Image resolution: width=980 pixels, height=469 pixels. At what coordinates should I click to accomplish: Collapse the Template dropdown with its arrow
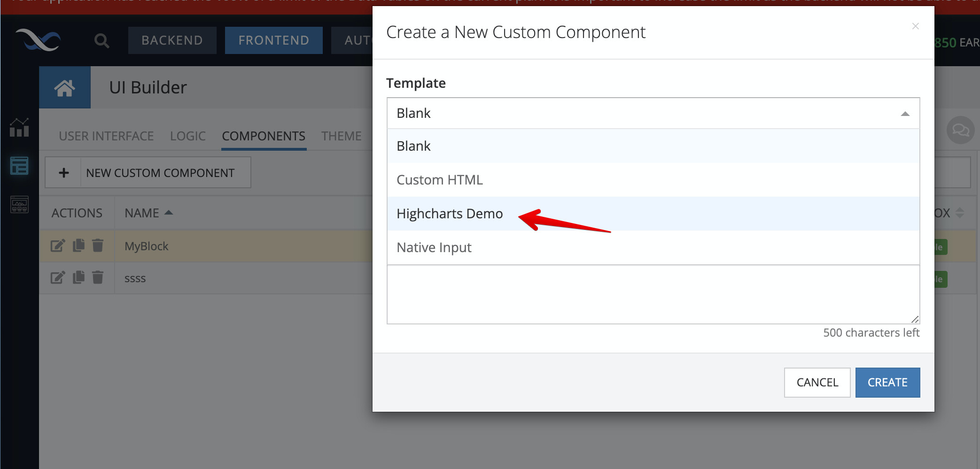click(904, 114)
